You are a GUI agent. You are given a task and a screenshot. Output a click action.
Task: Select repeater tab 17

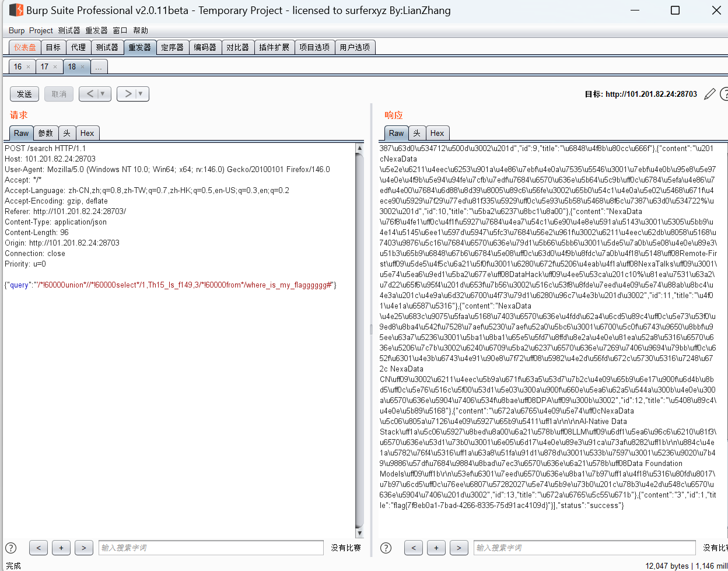pyautogui.click(x=44, y=66)
